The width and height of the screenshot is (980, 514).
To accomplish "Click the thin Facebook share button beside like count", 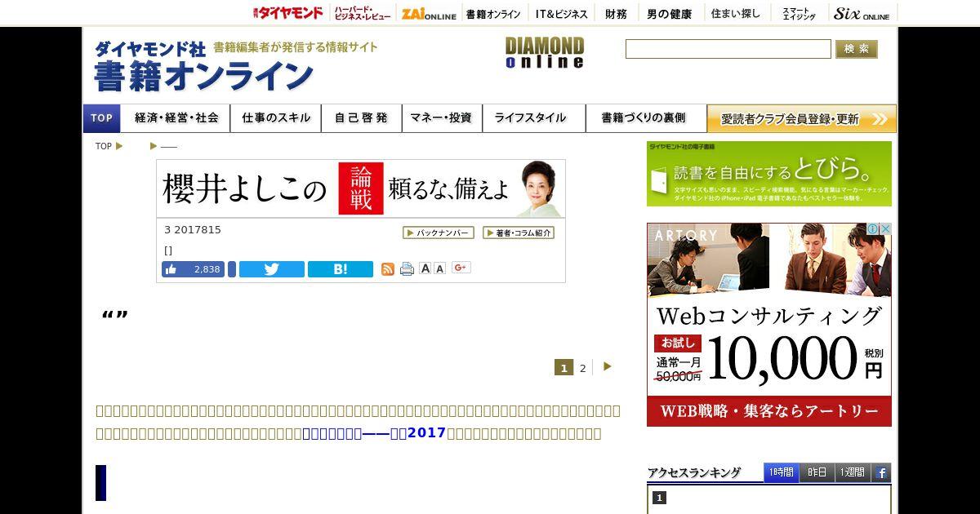I will point(232,269).
